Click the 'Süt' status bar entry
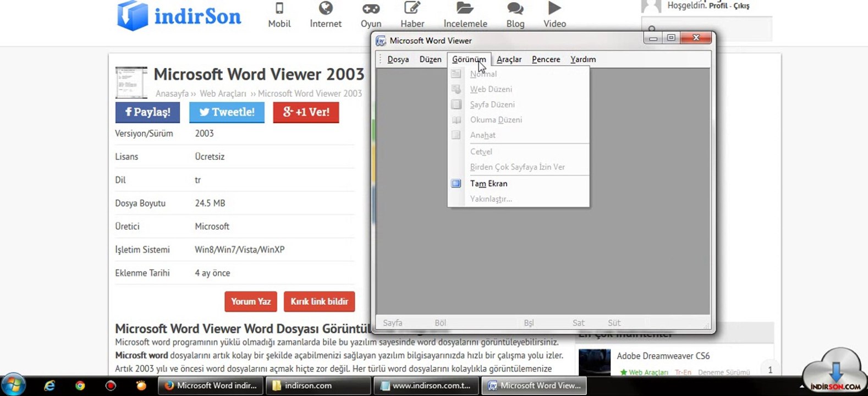 (614, 323)
